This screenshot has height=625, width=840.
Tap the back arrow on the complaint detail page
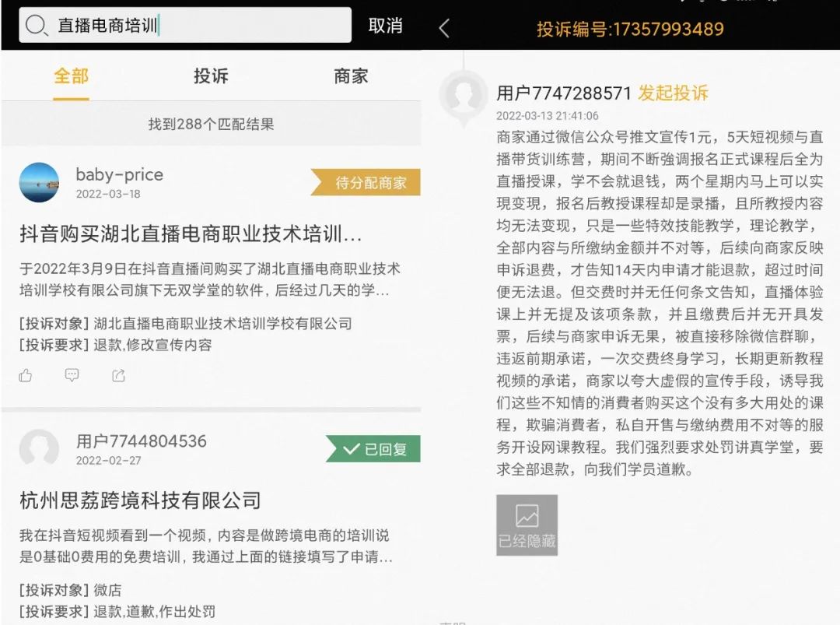[443, 26]
